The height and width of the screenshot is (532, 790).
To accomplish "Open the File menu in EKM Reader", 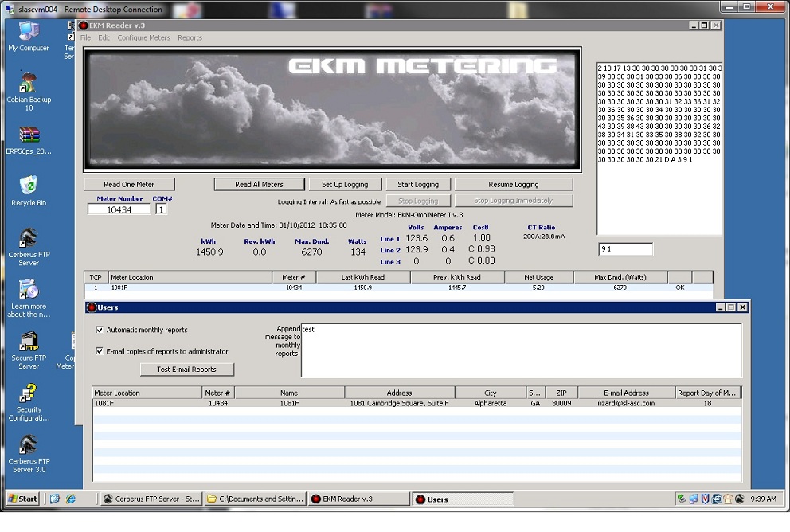I will pyautogui.click(x=85, y=38).
